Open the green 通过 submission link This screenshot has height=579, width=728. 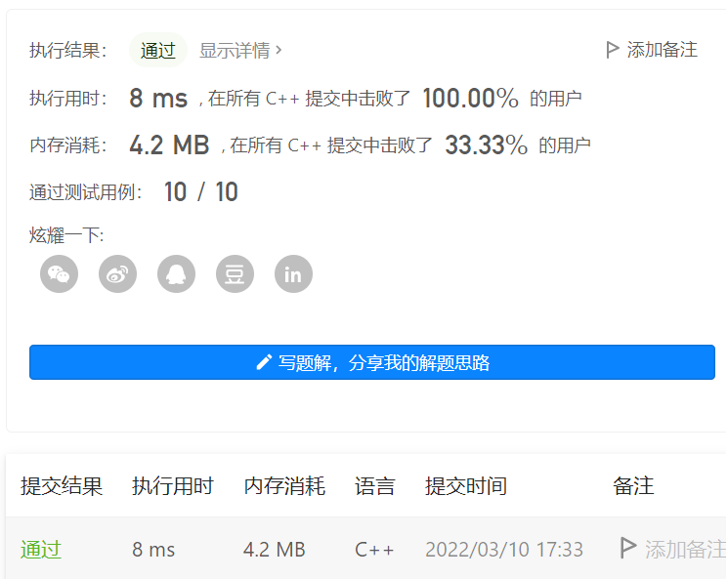pyautogui.click(x=41, y=550)
